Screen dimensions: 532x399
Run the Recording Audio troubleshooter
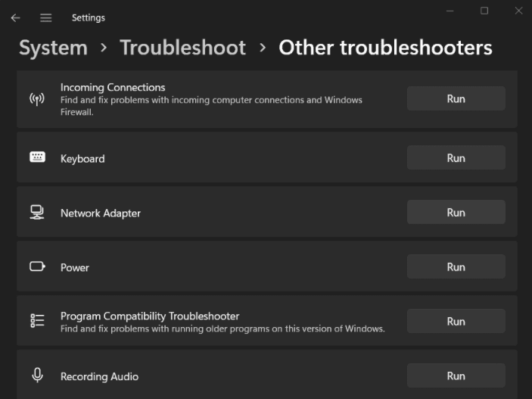point(456,376)
